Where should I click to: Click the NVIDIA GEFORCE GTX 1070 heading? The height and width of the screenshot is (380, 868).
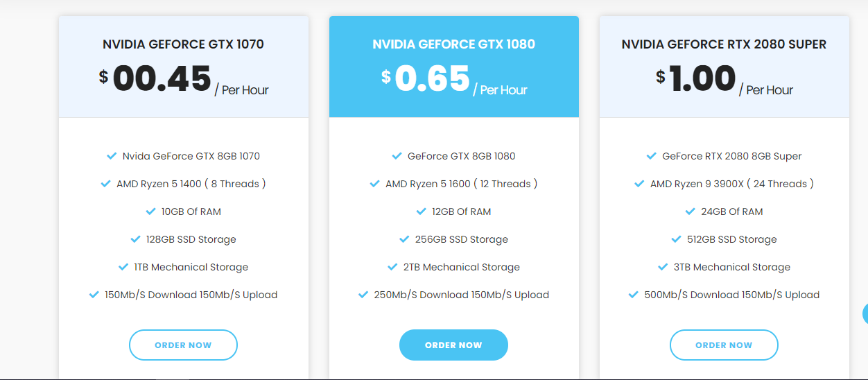pos(183,44)
